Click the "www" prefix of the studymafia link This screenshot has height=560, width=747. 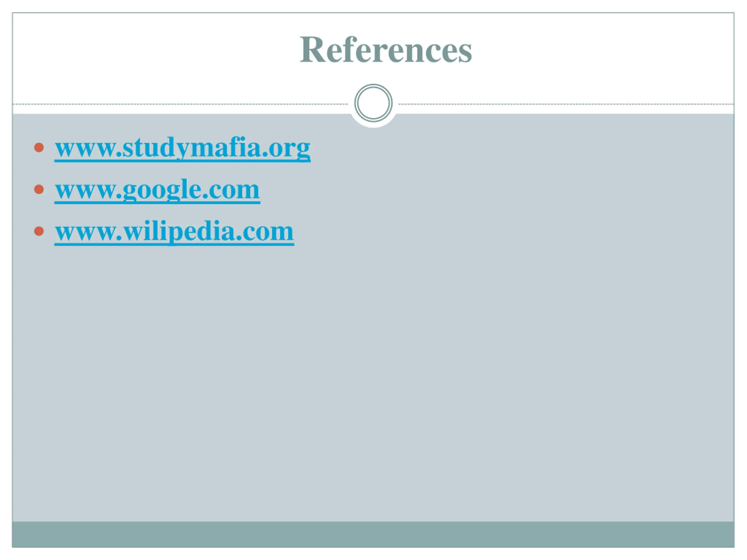[85, 148]
